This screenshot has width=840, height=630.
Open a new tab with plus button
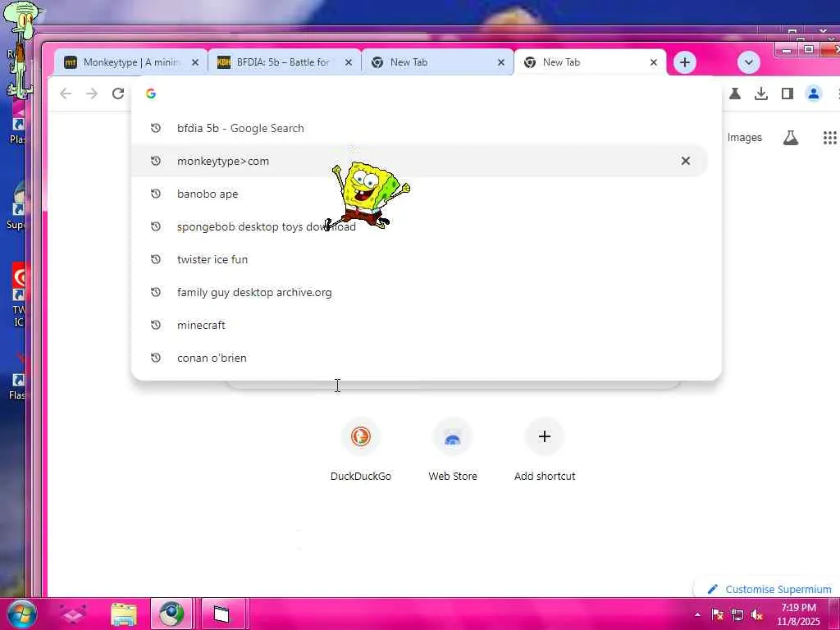(x=685, y=62)
